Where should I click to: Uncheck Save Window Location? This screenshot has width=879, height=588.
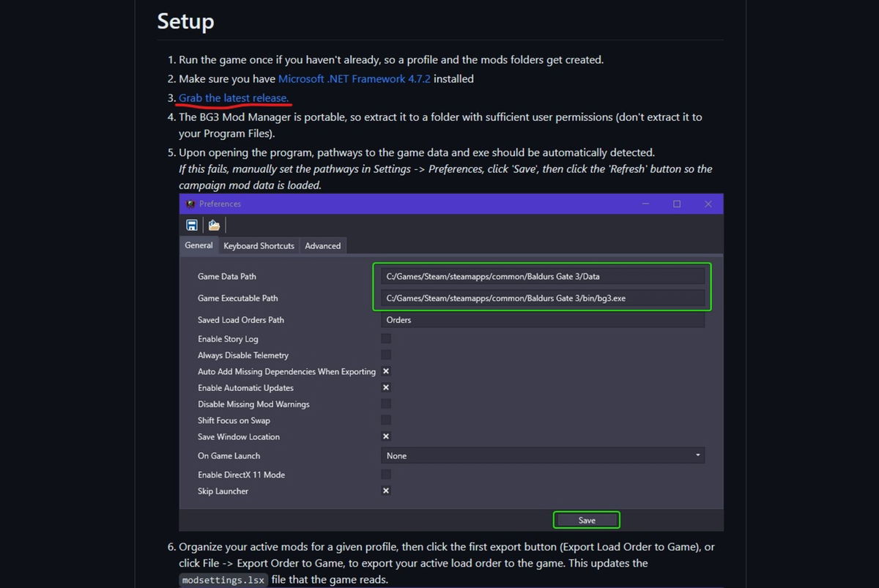point(386,436)
